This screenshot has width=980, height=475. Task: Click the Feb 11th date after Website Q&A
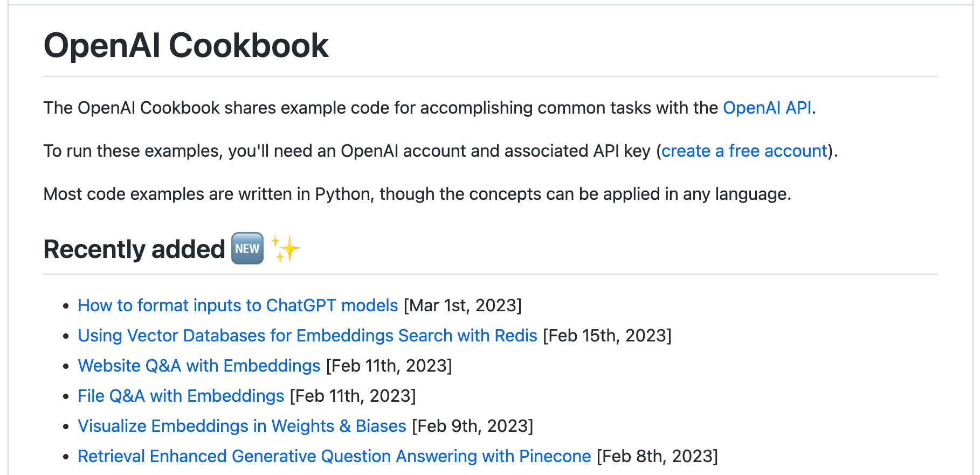pyautogui.click(x=389, y=366)
